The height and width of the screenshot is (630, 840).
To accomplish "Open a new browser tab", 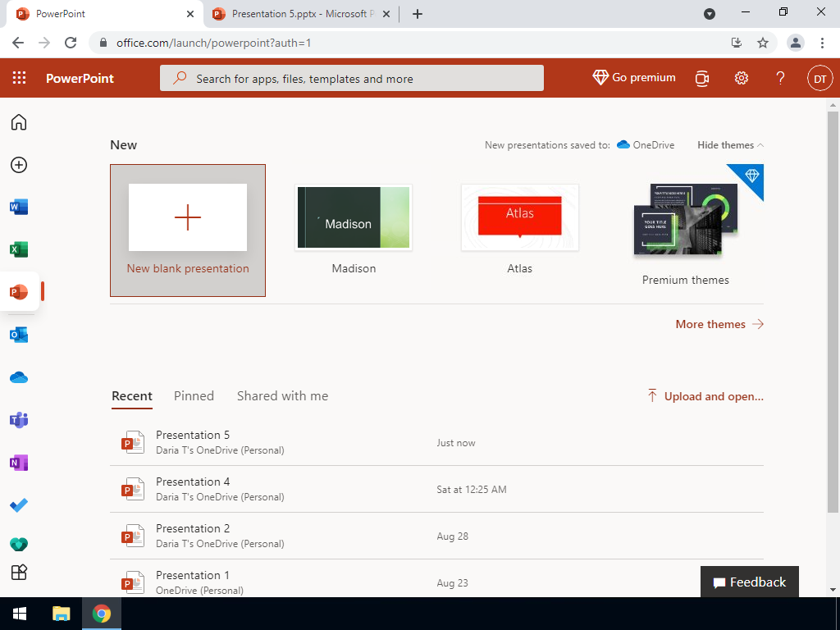I will tap(418, 14).
